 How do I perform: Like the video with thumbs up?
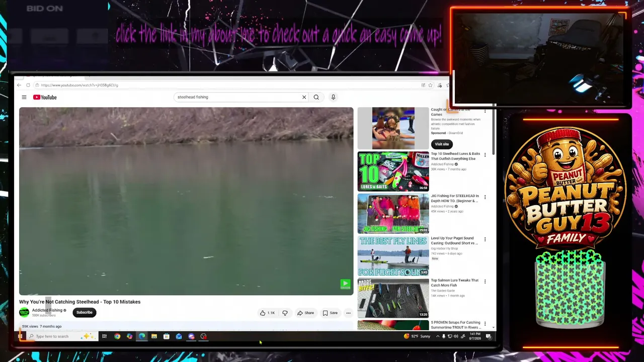point(267,313)
